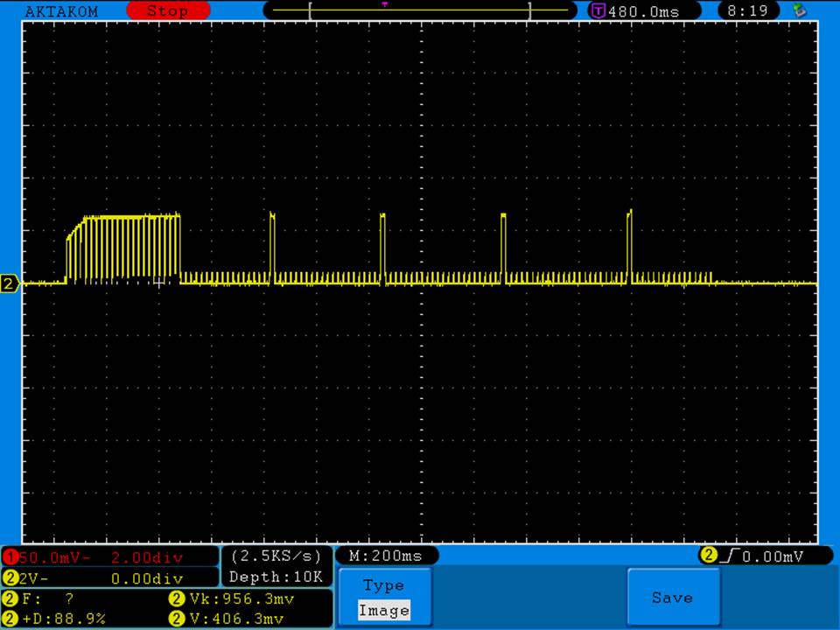Click the memory waveform overview bar
The width and height of the screenshot is (840, 630).
[420, 10]
